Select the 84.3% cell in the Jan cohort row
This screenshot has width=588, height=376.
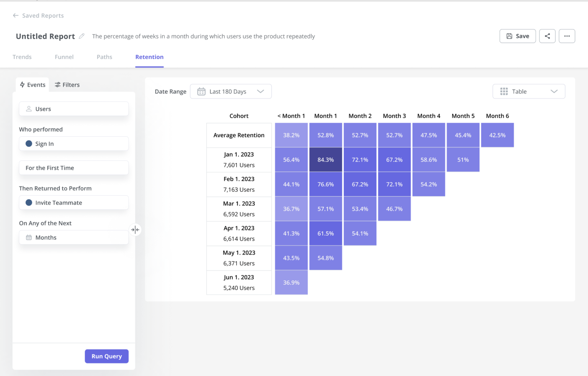(325, 159)
